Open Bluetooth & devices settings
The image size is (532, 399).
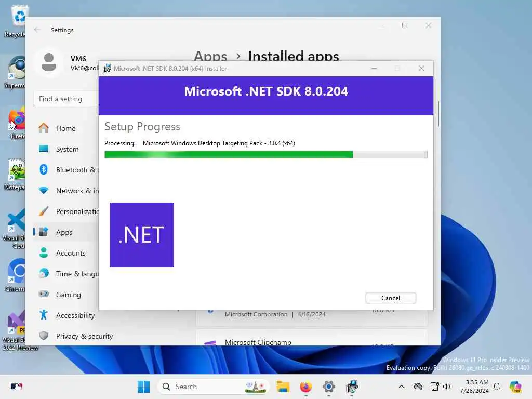pos(66,170)
